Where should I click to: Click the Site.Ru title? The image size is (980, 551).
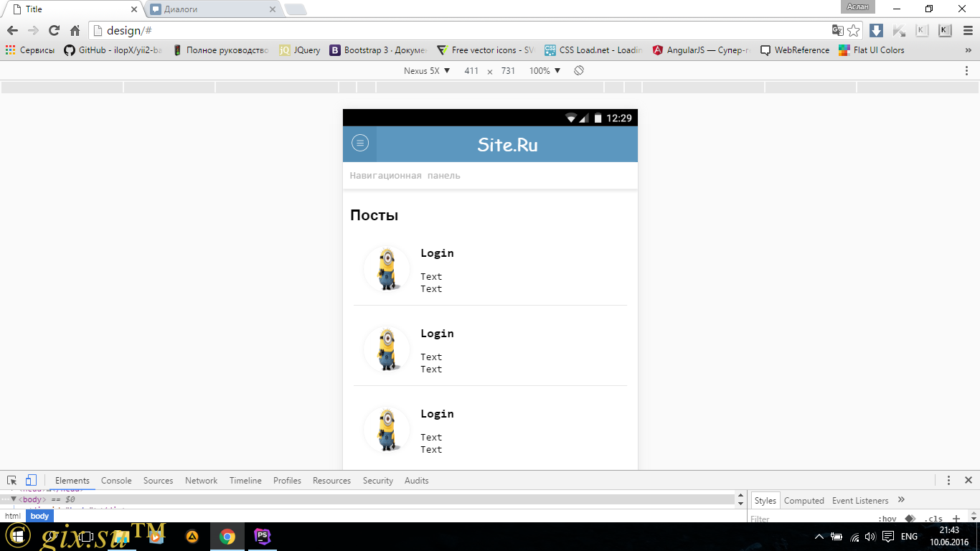pos(507,145)
